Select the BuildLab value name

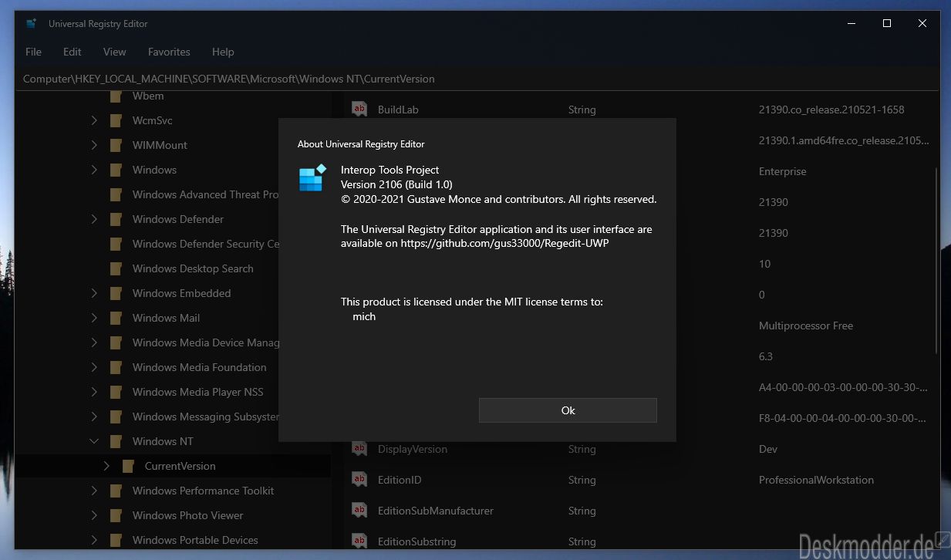(398, 110)
